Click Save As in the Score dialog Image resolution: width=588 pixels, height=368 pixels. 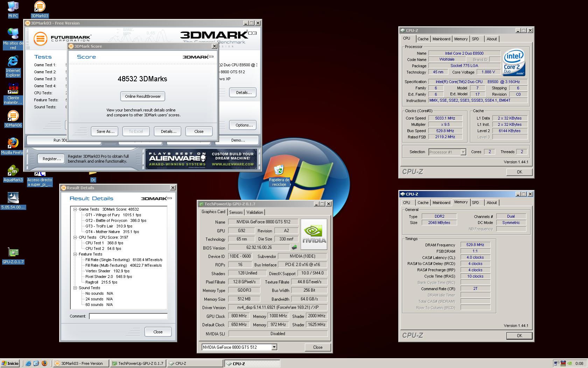pos(105,131)
